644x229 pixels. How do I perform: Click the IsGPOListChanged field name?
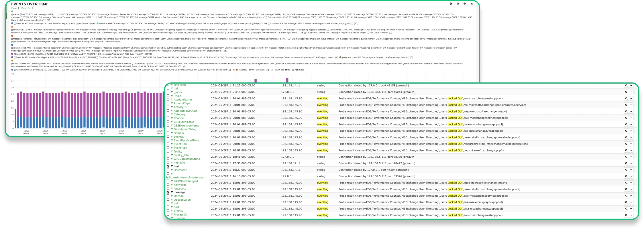pyautogui.click(x=186, y=181)
